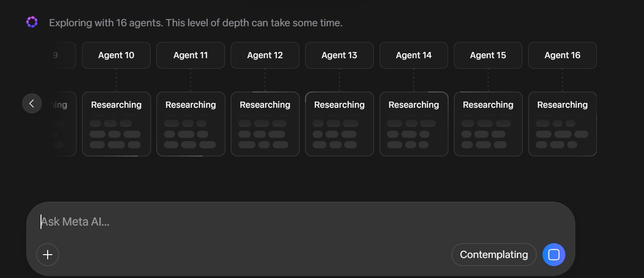Open Researching panel under Agent 12
Screen dimensions: 644x278
[265, 124]
